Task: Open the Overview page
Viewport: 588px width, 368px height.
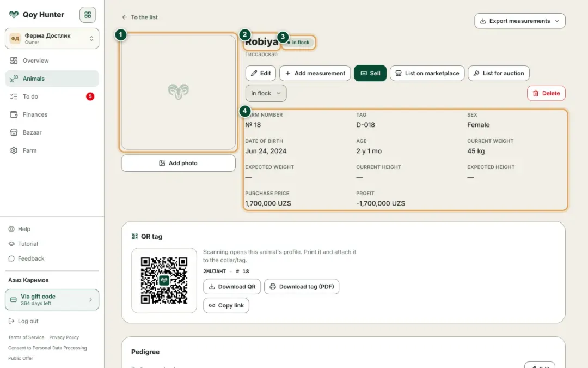Action: [x=52, y=61]
